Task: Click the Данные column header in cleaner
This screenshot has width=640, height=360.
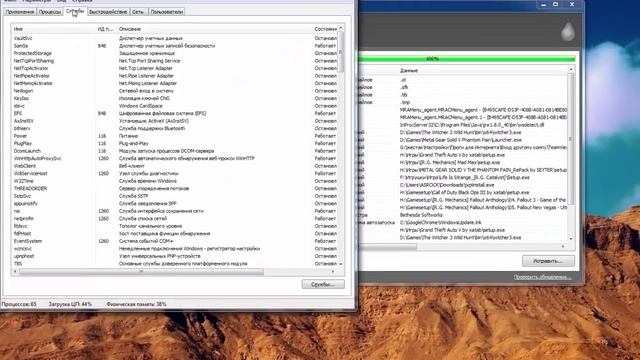Action: [x=483, y=70]
